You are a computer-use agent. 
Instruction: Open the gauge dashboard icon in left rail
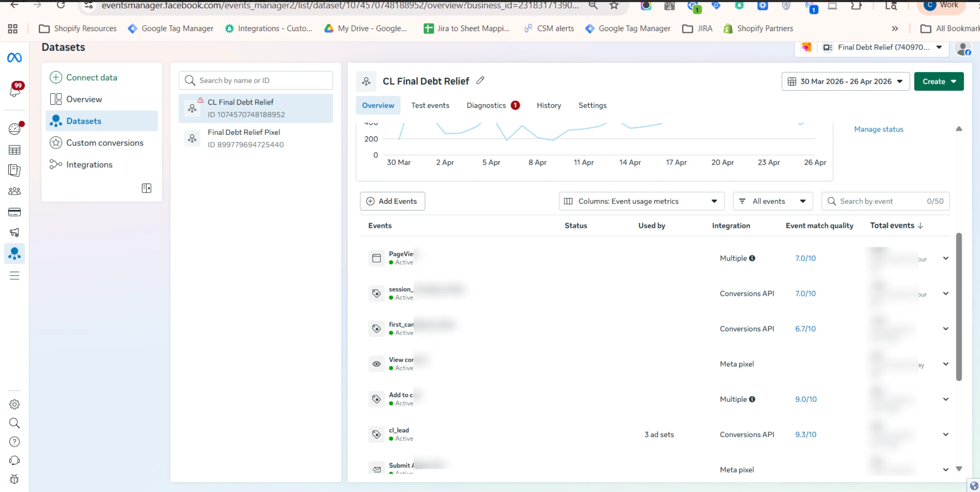point(15,129)
